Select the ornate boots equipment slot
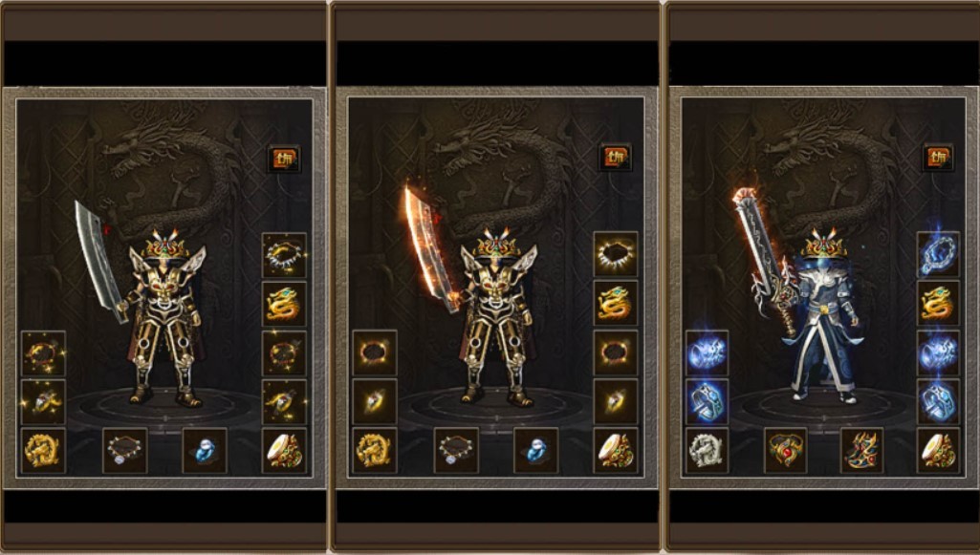 pyautogui.click(x=861, y=450)
